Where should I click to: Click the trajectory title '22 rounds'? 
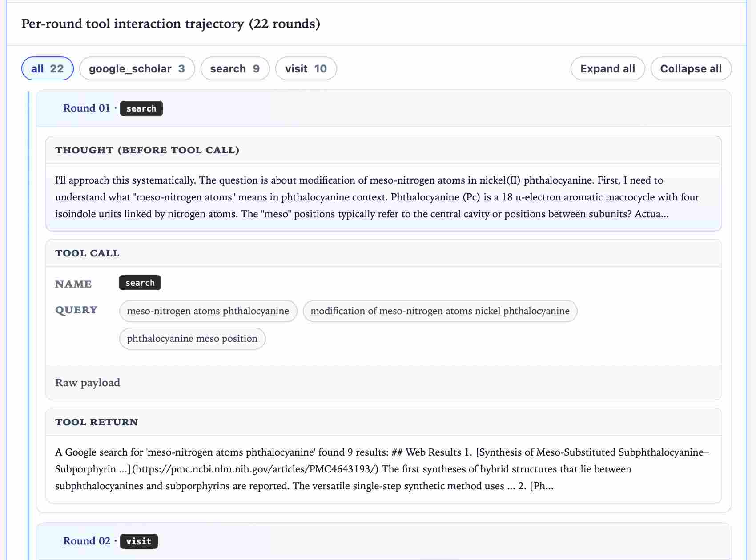click(x=171, y=24)
